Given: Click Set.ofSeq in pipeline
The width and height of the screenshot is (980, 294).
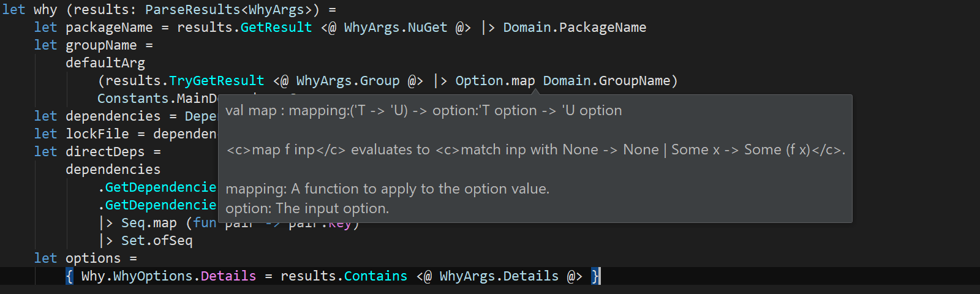Looking at the screenshot, I should (x=157, y=241).
